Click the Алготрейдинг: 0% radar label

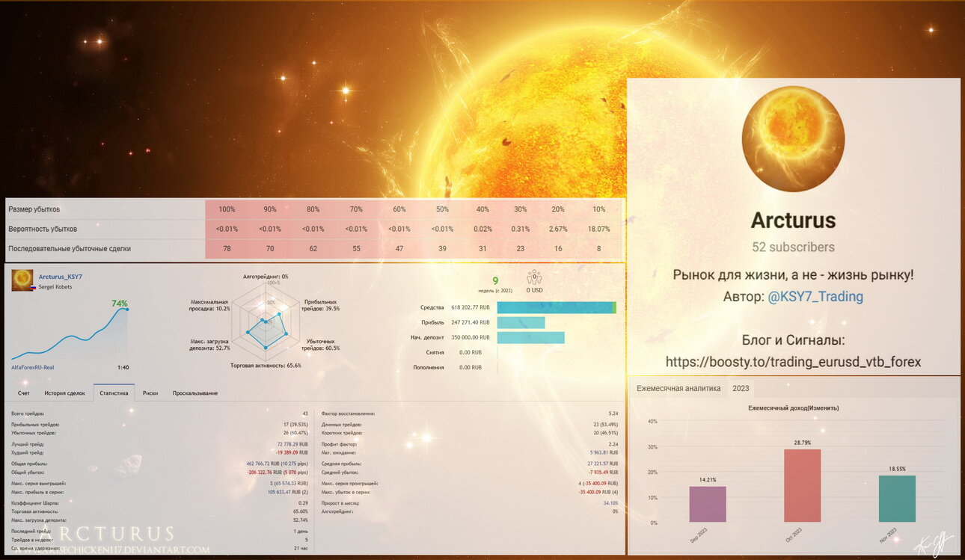(x=266, y=277)
